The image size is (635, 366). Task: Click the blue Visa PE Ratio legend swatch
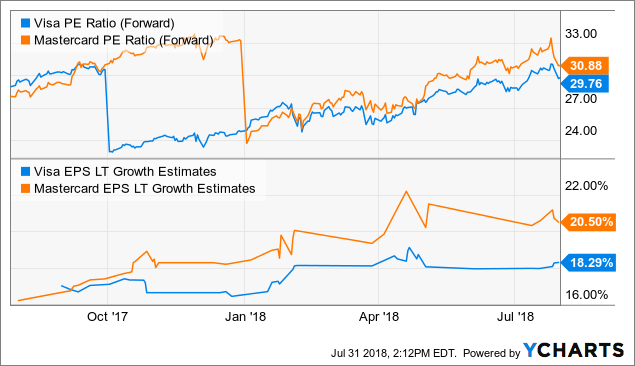(x=26, y=23)
